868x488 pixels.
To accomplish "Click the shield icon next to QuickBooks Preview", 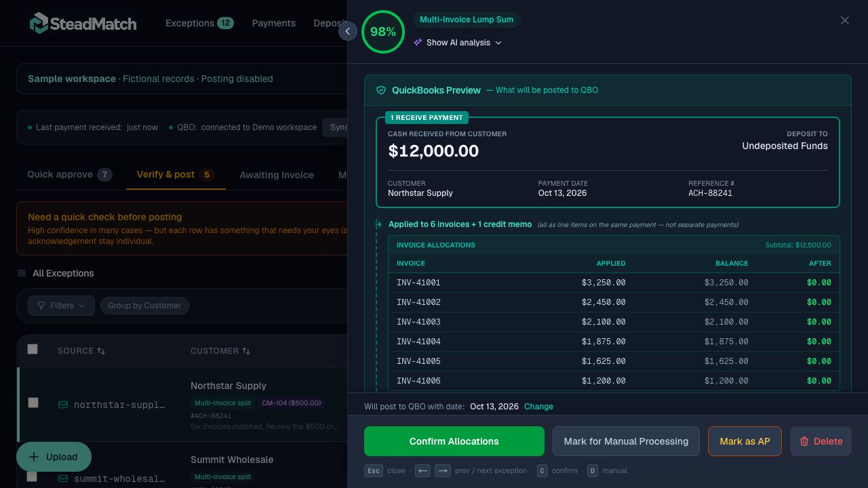I will (381, 90).
